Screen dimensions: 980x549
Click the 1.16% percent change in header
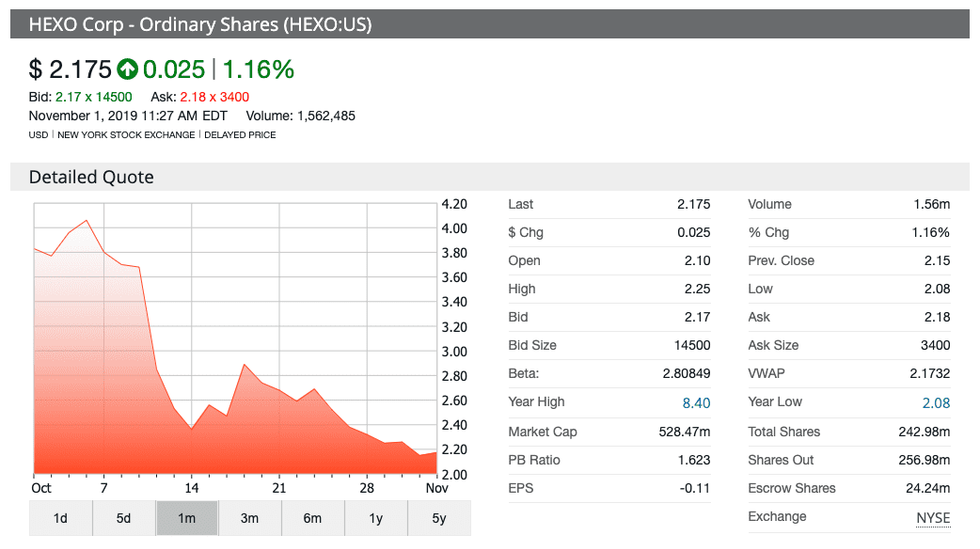[x=258, y=69]
